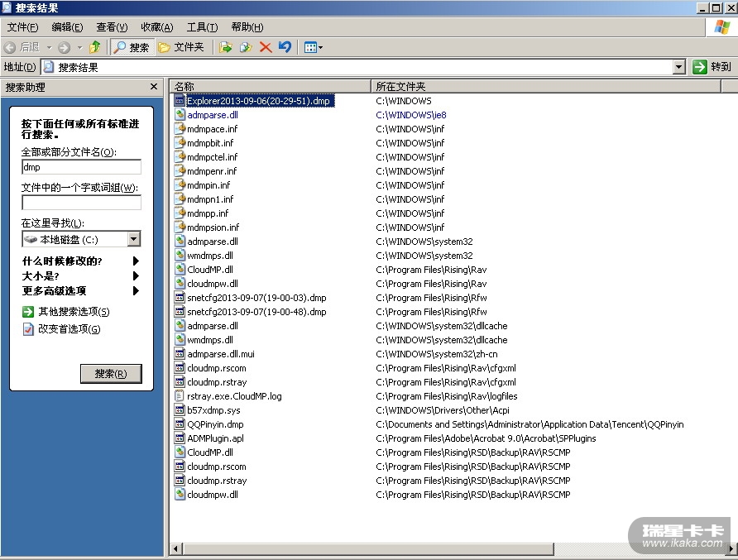The image size is (738, 560).
Task: Expand 什么时候修改的? option
Action: (136, 261)
